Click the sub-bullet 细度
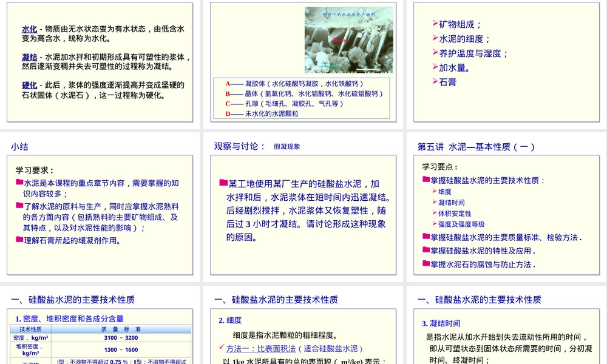This screenshot has width=607, height=364. pos(442,192)
